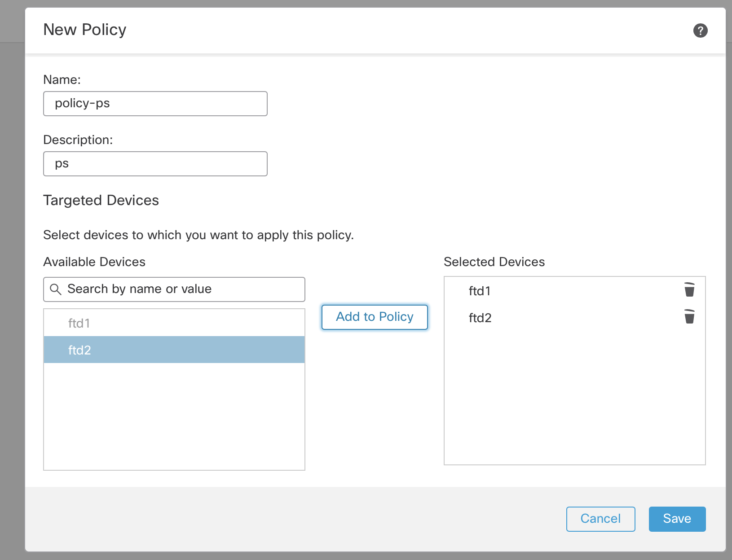Delete ftd1 from Selected Devices

coord(689,290)
